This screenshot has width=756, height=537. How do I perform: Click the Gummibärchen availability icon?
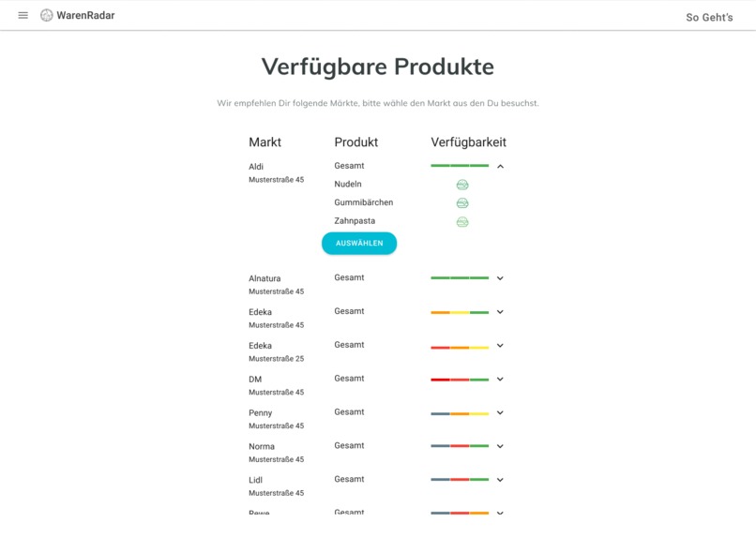pos(462,203)
